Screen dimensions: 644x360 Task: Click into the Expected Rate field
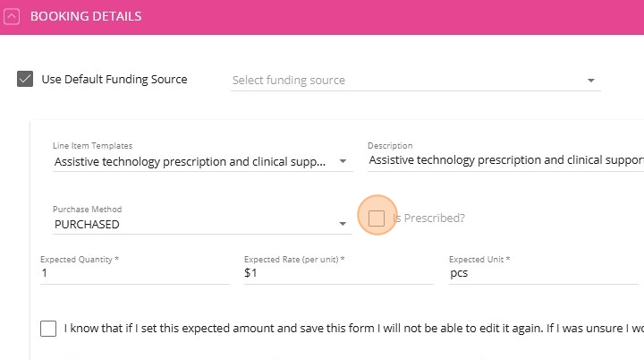(338, 274)
